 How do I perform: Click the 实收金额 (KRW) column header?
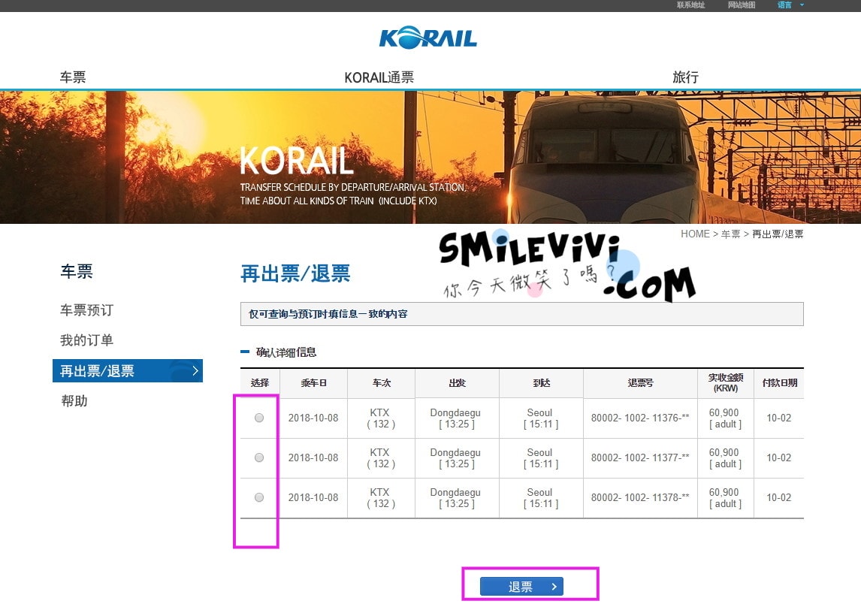725,382
